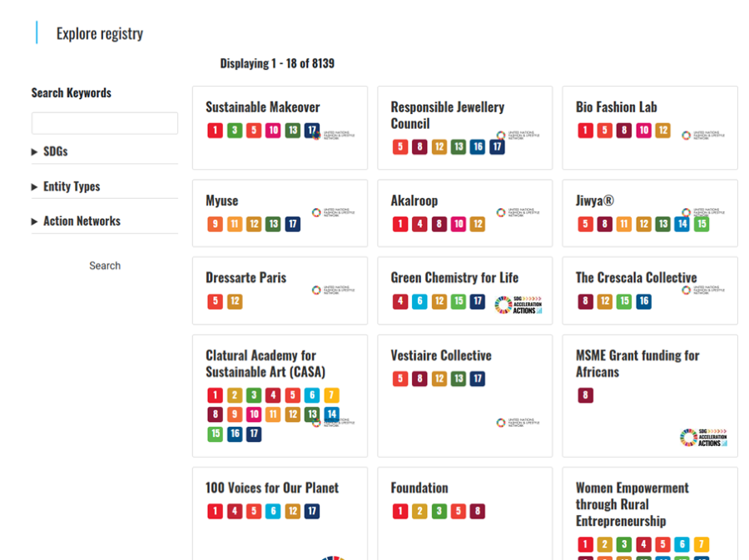The width and height of the screenshot is (749, 560).
Task: Click SDG 17 icon on Sustainable Makeover card
Action: coord(312,131)
